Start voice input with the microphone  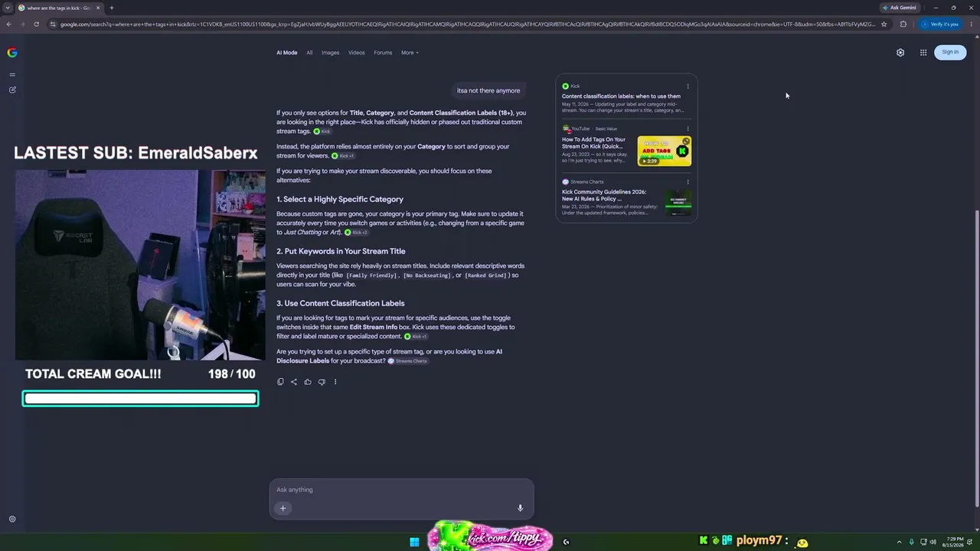(520, 508)
